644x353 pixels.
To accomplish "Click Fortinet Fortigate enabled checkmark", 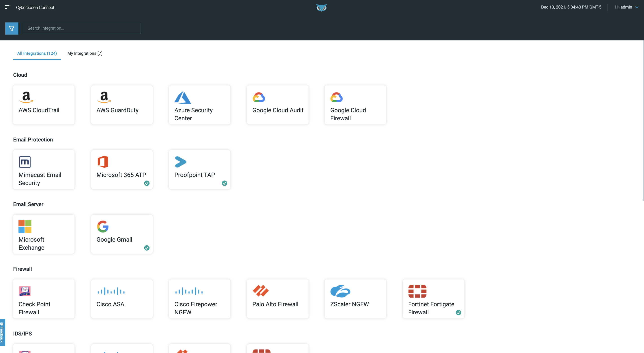I will coord(459,313).
